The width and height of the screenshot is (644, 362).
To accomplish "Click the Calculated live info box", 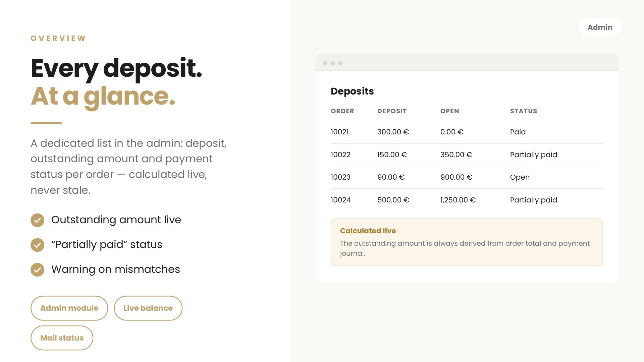I will [x=467, y=242].
